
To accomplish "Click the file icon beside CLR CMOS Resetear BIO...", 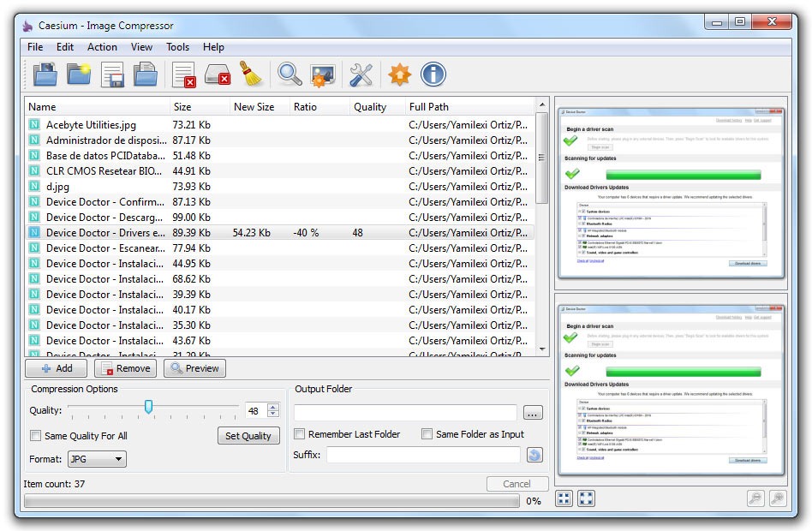I will 34,170.
